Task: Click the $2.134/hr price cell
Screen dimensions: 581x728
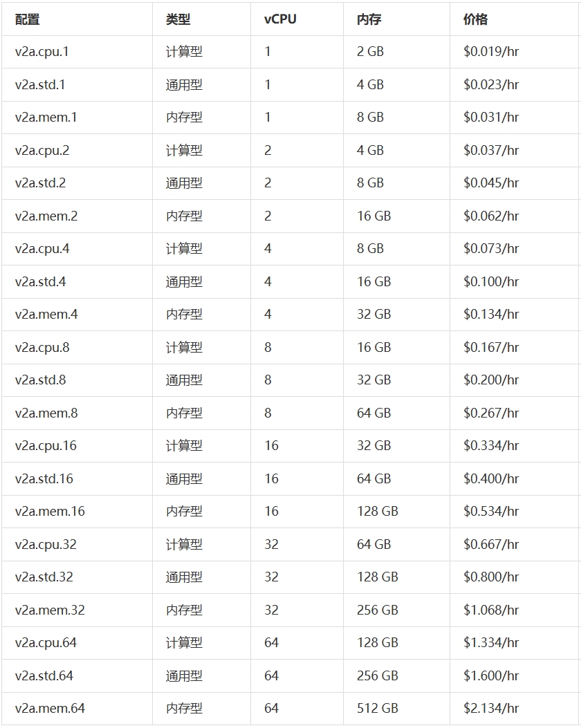Action: tap(491, 709)
